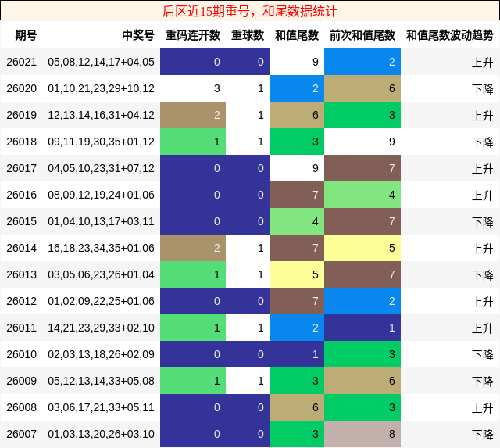Select winning numbers 08,09,12,19,24+01,06
Screen dimensions: 500x448
(101, 195)
